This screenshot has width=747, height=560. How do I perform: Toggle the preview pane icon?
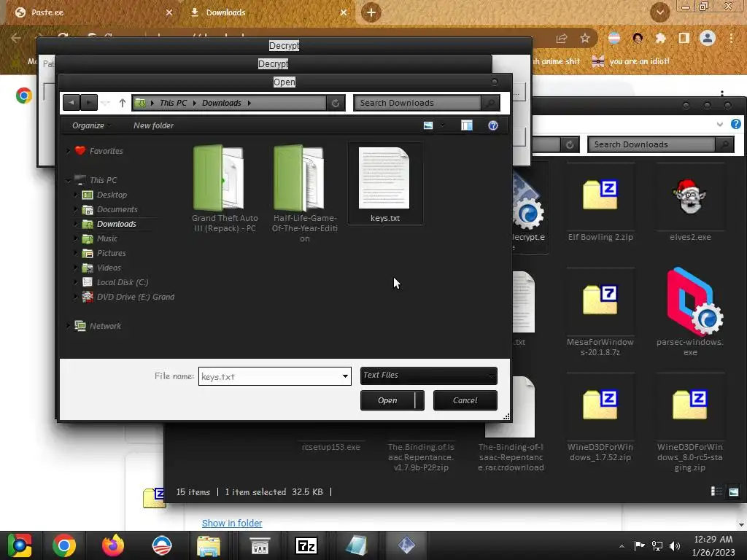pos(467,125)
